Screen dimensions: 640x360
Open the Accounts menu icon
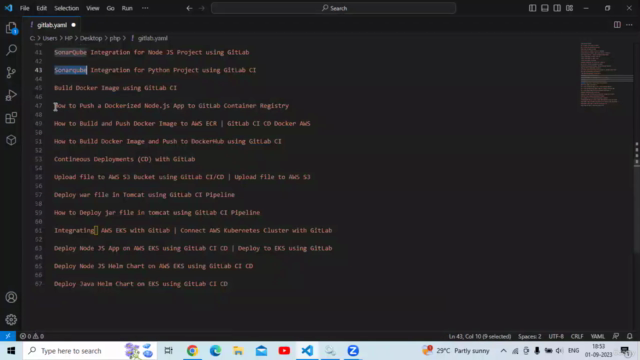click(11, 297)
